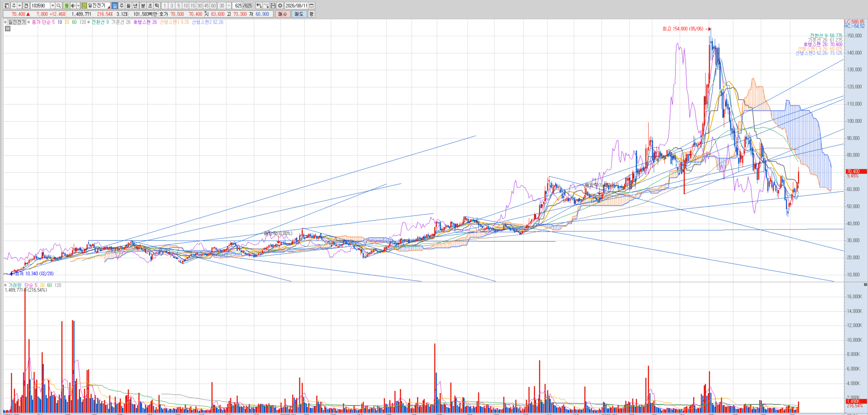Toggle the 전 button in the toolbar
Image resolution: width=868 pixels, height=415 pixels.
[26, 5]
